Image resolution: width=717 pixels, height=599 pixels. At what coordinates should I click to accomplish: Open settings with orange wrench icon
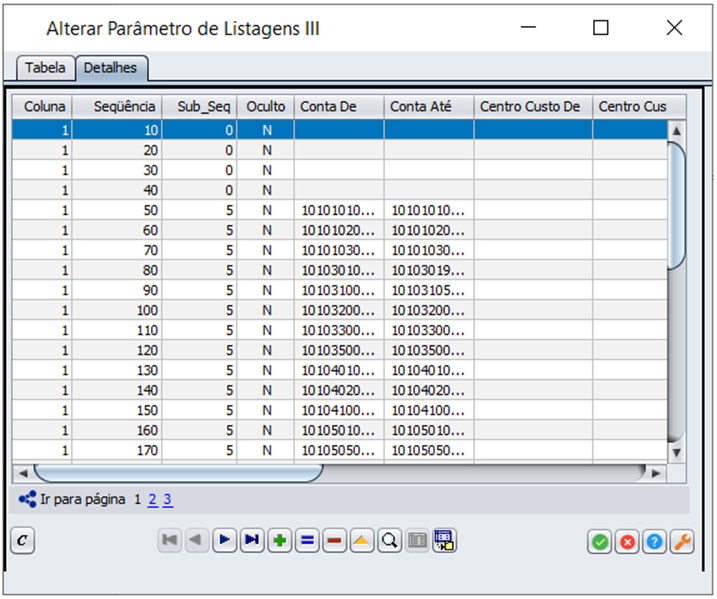pos(681,541)
